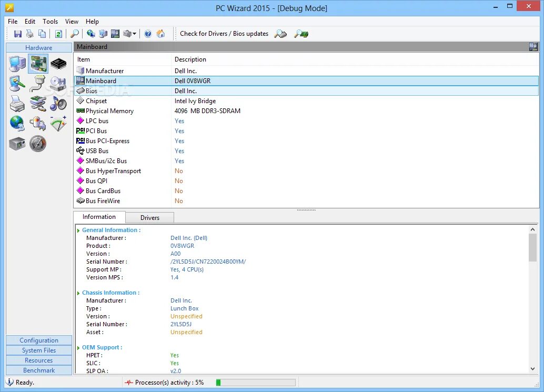Select the Manufacturer row
The width and height of the screenshot is (544, 392).
tap(307, 71)
